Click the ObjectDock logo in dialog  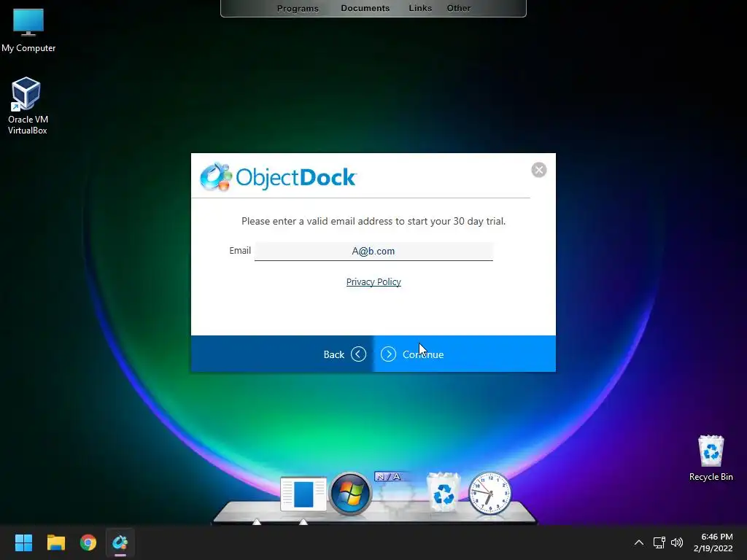278,177
